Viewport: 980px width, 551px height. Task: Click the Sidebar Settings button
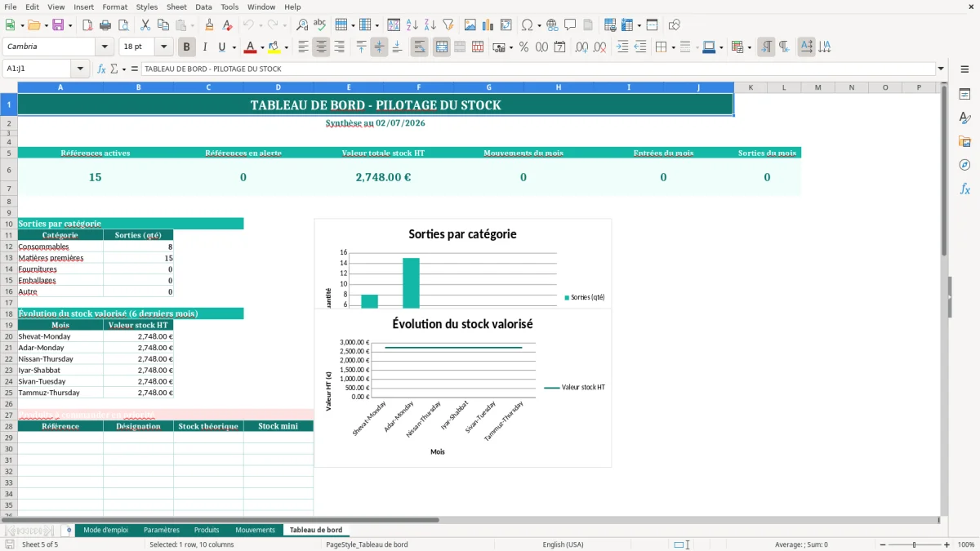[x=964, y=69]
